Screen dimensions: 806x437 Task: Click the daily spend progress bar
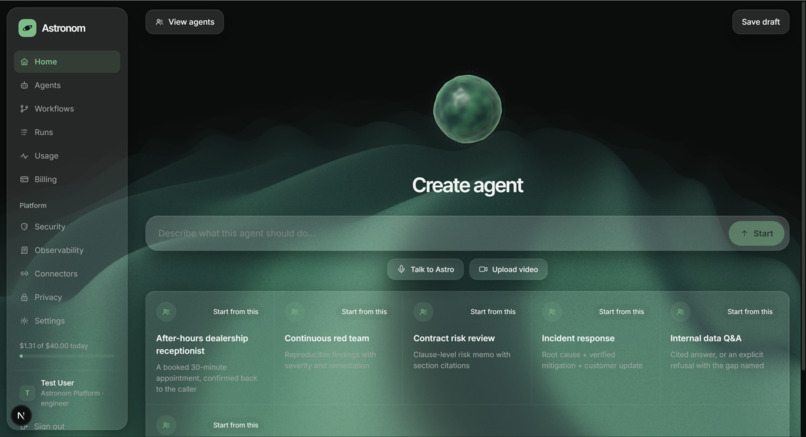[x=67, y=356]
